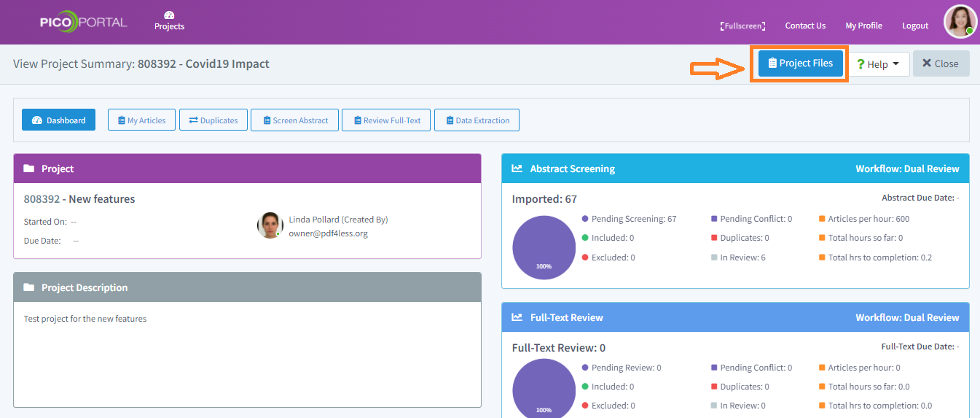Click 'Workflow: Dual Review' in Full-Text Review header
Image resolution: width=980 pixels, height=418 pixels.
907,317
